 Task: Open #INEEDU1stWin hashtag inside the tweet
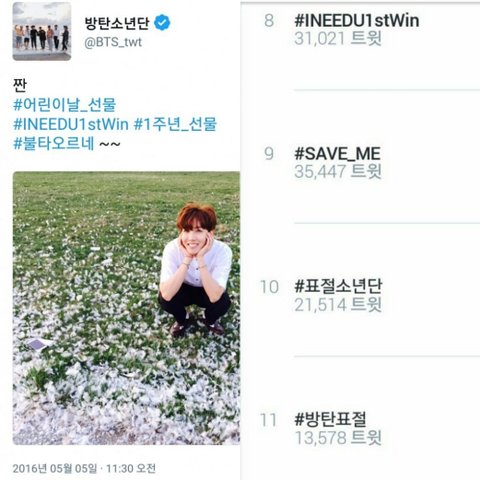pyautogui.click(x=71, y=124)
